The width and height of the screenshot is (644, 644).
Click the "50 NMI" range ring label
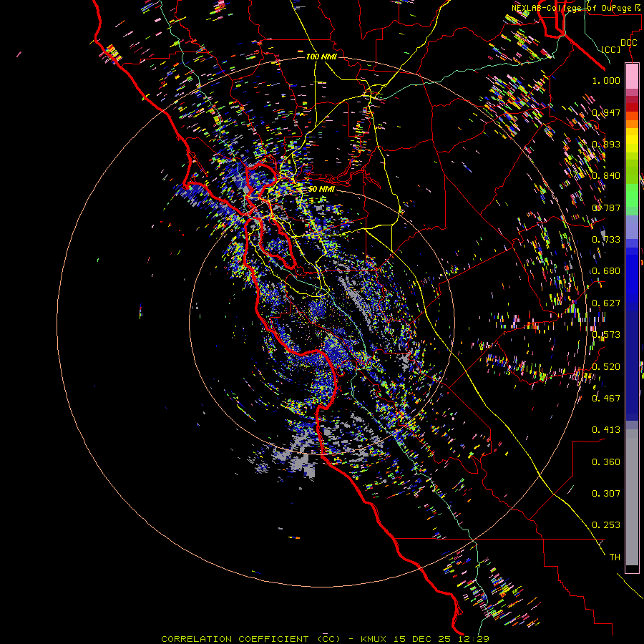click(321, 189)
